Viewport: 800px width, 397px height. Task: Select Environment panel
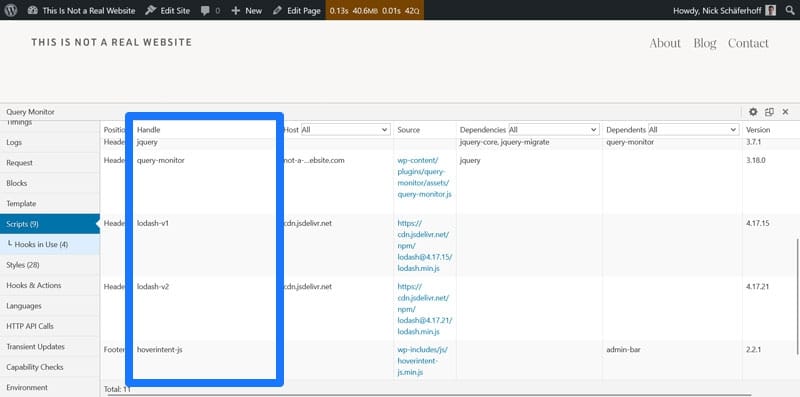(50, 387)
